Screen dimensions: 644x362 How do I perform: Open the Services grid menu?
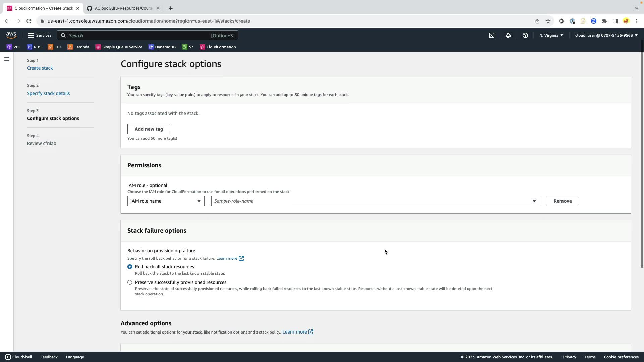tap(40, 35)
